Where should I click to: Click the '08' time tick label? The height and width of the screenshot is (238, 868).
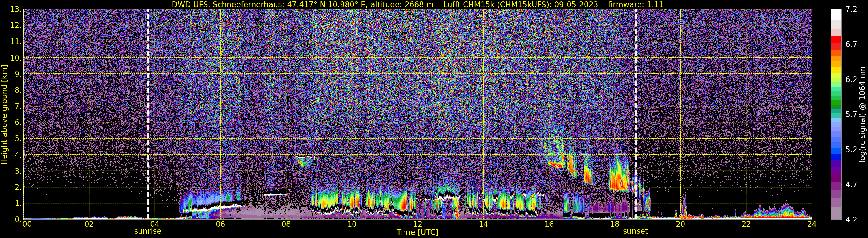click(286, 224)
